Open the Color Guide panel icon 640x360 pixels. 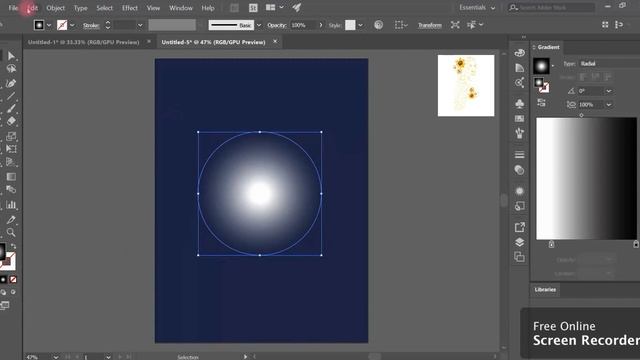(519, 67)
